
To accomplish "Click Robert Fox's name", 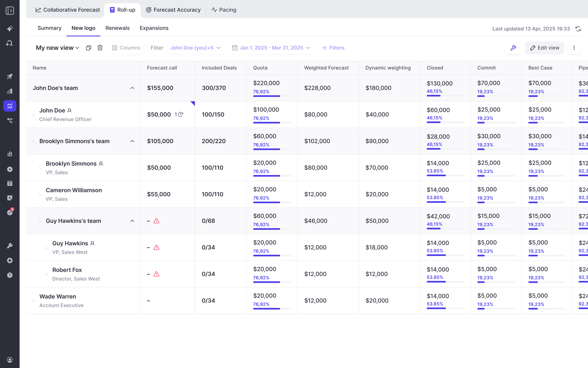I will click(67, 270).
